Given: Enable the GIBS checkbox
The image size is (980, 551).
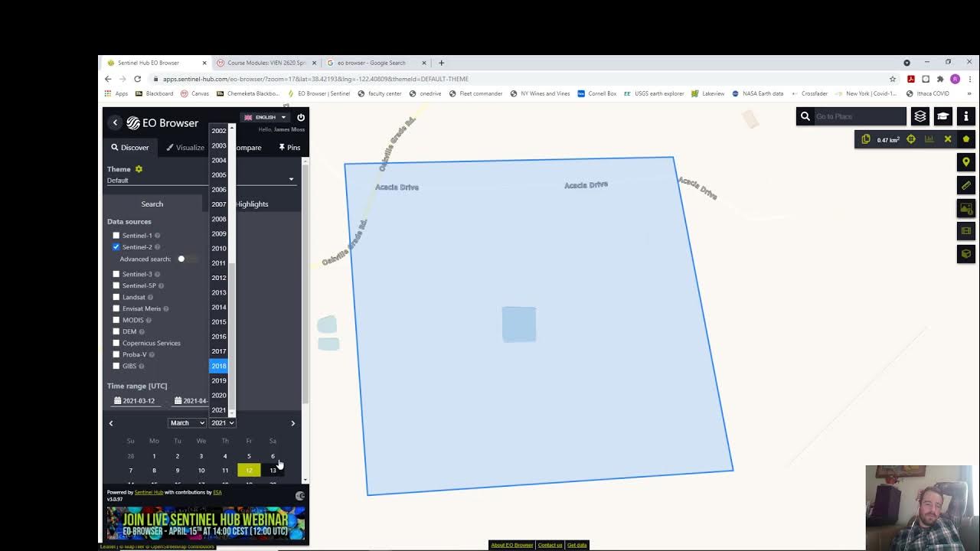Looking at the screenshot, I should (116, 366).
